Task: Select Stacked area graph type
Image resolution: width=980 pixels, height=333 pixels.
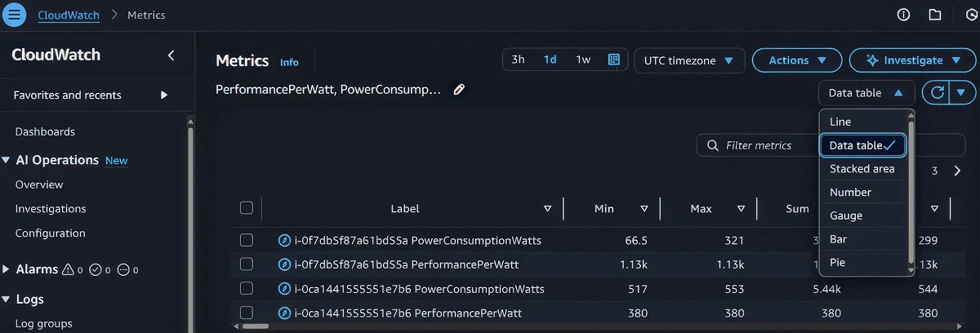Action: coord(863,169)
